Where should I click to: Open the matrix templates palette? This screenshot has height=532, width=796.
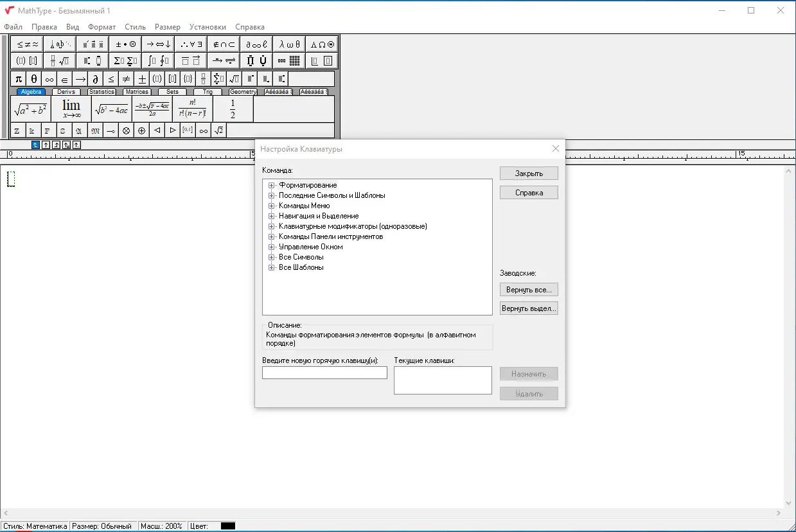click(x=289, y=61)
